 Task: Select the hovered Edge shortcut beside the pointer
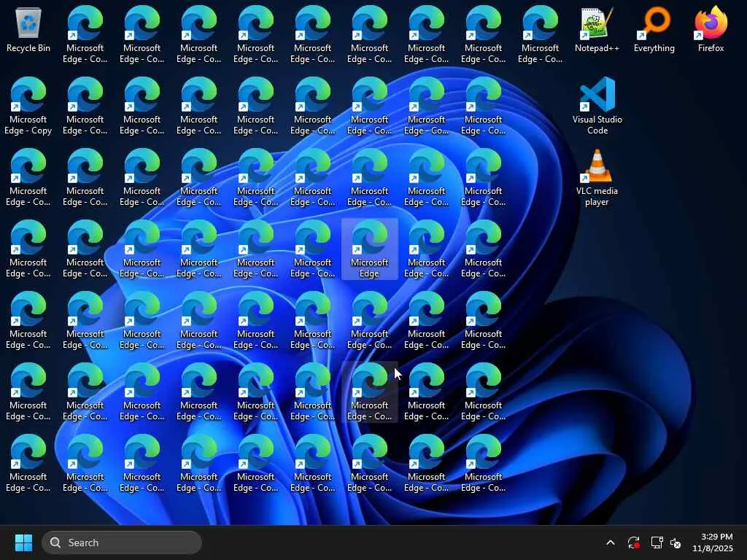pyautogui.click(x=369, y=392)
